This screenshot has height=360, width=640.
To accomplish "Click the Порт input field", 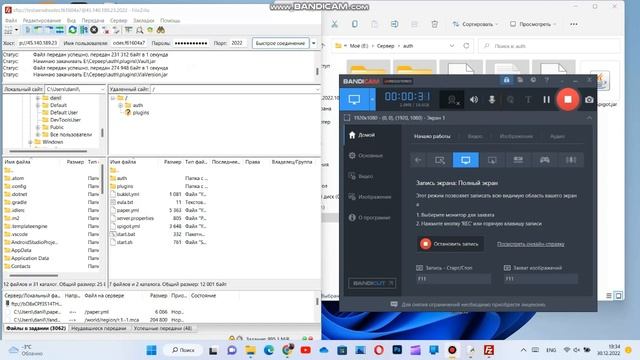I will pyautogui.click(x=238, y=43).
